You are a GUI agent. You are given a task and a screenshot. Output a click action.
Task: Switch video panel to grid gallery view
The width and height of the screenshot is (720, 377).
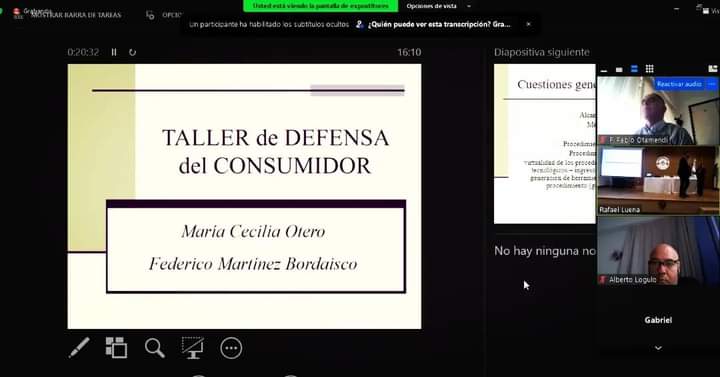tap(649, 69)
